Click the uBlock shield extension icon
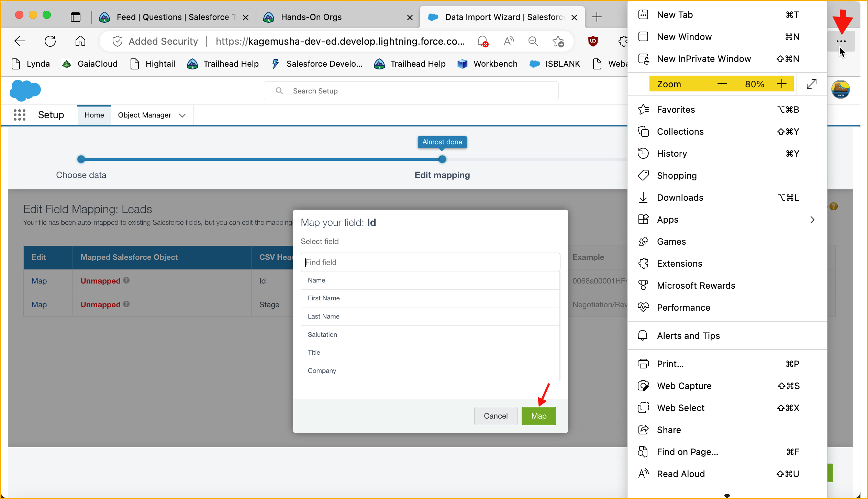The height and width of the screenshot is (499, 868). pos(593,41)
